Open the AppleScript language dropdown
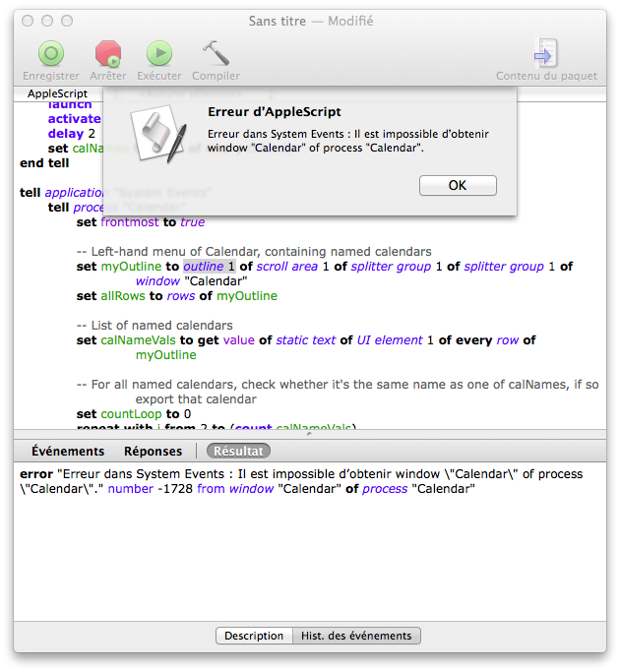Viewport: 620px width, 672px height. pos(57,93)
